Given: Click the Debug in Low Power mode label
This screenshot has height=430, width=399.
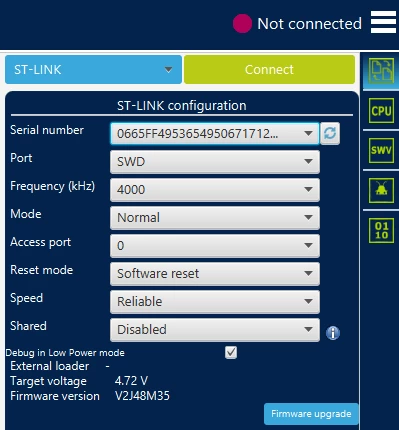Looking at the screenshot, I should click(x=65, y=353).
